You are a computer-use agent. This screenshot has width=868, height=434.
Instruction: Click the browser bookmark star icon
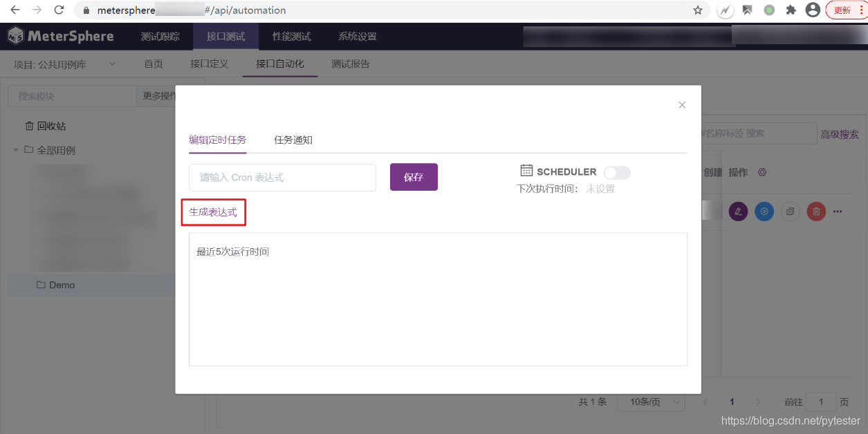pos(698,10)
